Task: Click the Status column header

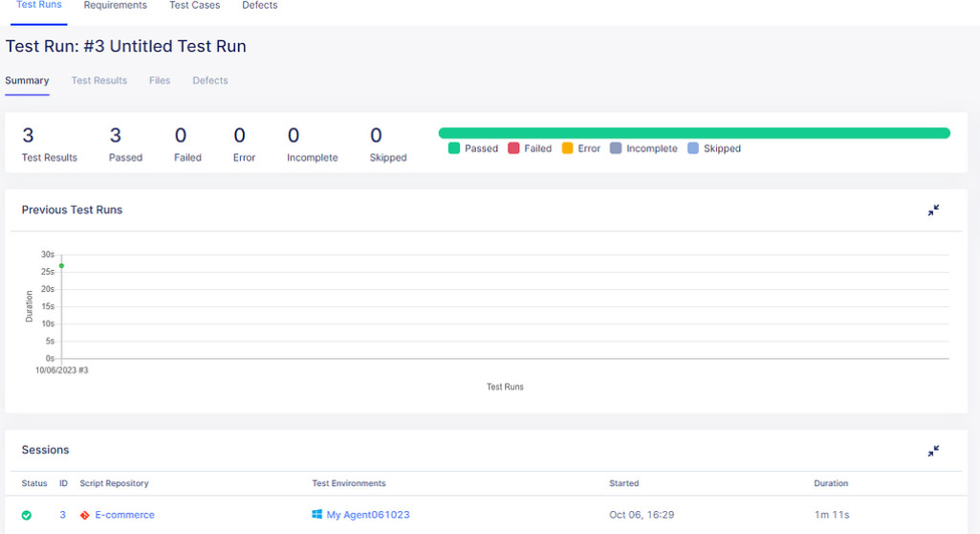Action: (x=34, y=483)
